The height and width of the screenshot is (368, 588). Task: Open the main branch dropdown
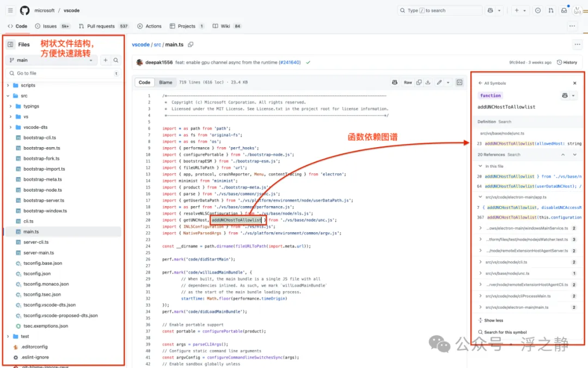pyautogui.click(x=51, y=60)
